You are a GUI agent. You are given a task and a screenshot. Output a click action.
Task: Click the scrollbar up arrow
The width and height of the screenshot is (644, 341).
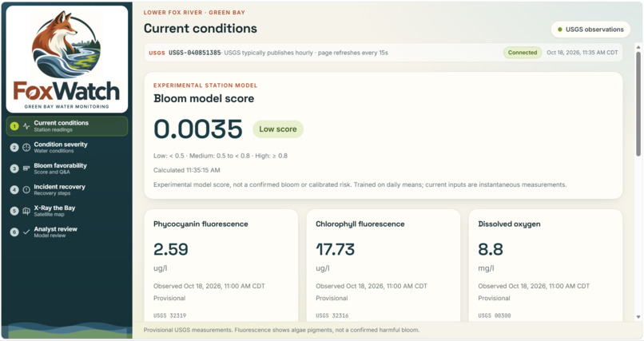click(x=638, y=47)
